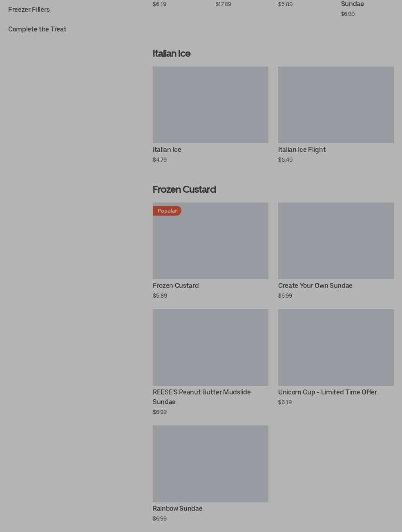Image resolution: width=402 pixels, height=532 pixels.
Task: Click the $4.79 Italian Ice price
Action: (x=159, y=160)
